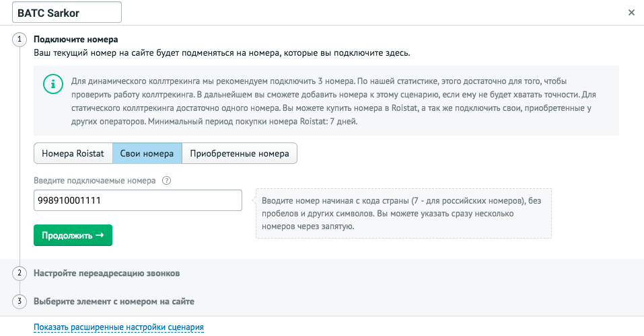Expand the Настройте переадресацию звонков step
The height and width of the screenshot is (336, 644).
(x=106, y=274)
